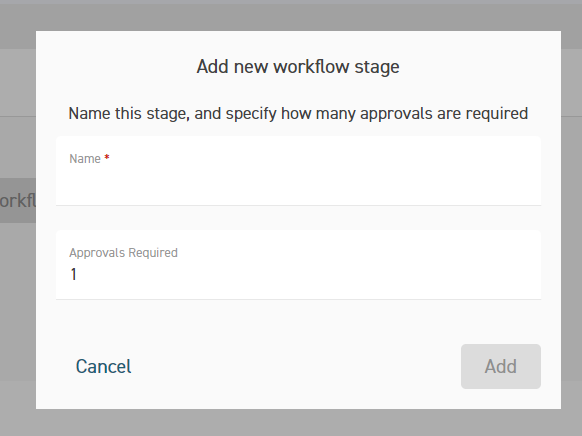Click the dimmed backdrop left of the dialog
582x436 pixels.
point(18,297)
